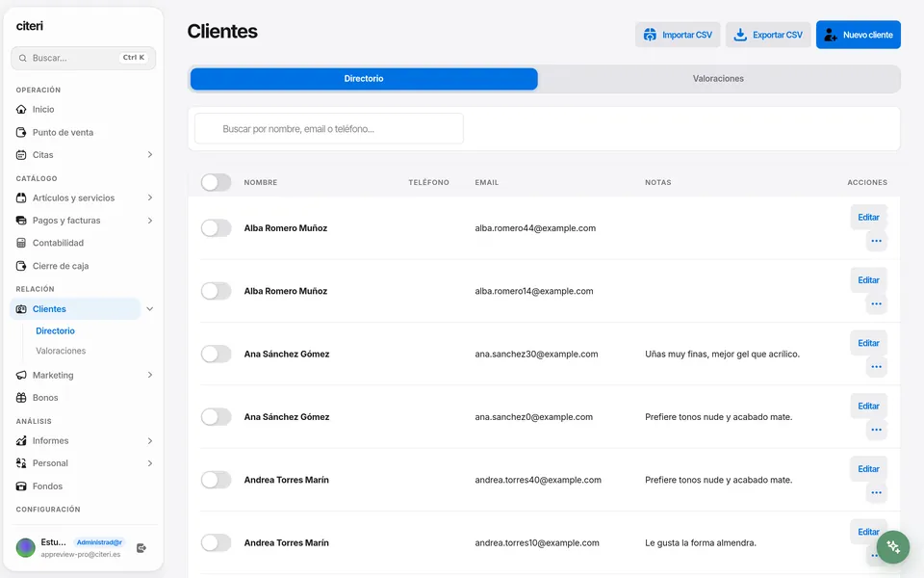The width and height of the screenshot is (924, 578).
Task: Open Valoraciones in the sidebar submenu
Action: (61, 351)
